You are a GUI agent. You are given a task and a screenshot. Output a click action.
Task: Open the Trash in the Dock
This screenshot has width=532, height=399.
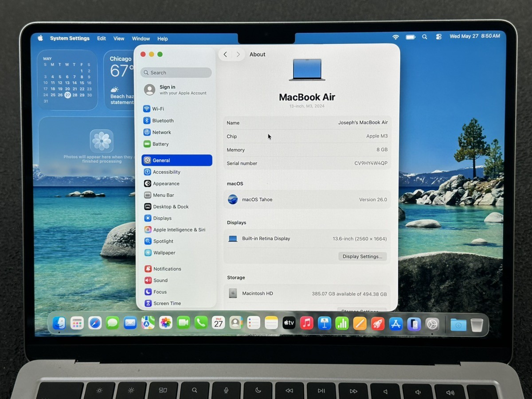[477, 325]
